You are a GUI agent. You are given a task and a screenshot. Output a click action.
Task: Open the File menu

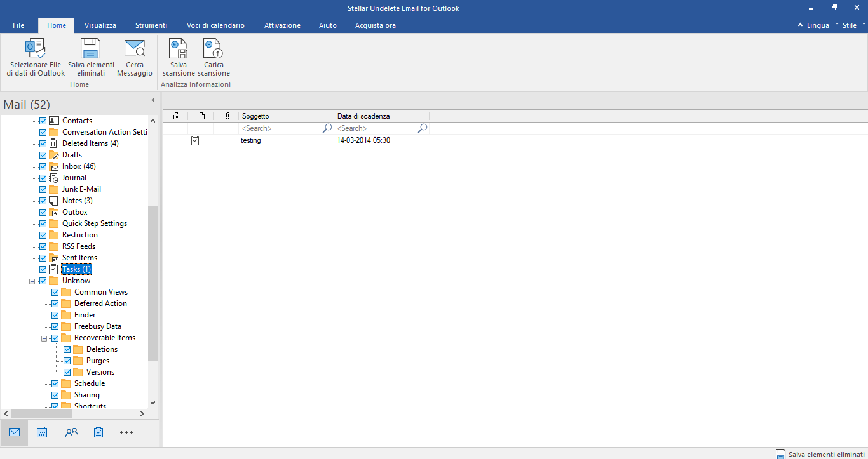pyautogui.click(x=18, y=25)
